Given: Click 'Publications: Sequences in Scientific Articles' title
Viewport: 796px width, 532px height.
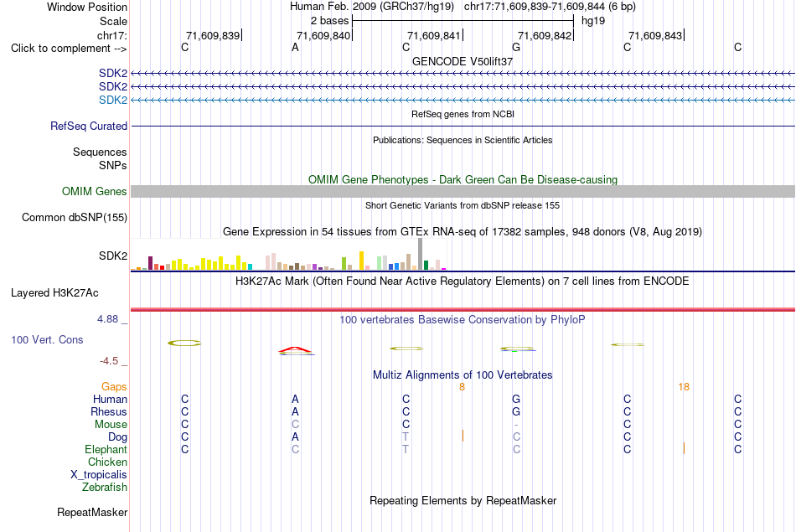Looking at the screenshot, I should pos(463,140).
